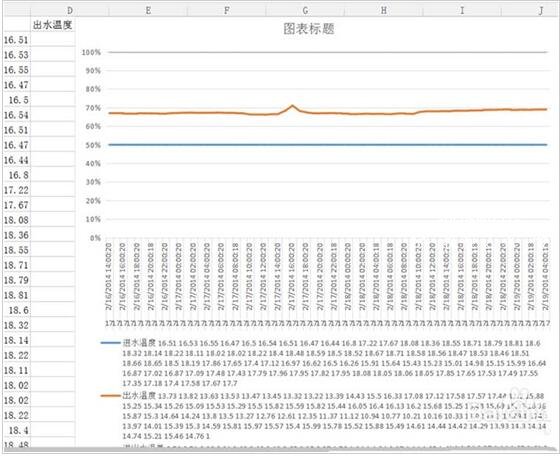Click the chart title 图表标题

coord(309,29)
